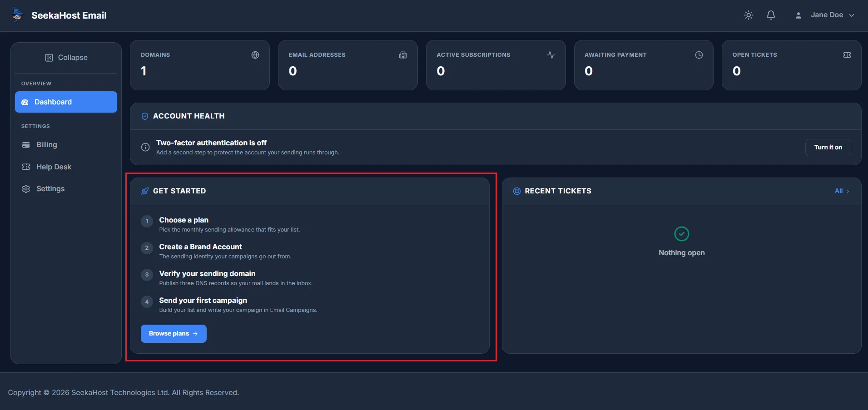
Task: Toggle the light theme sun icon
Action: 749,15
